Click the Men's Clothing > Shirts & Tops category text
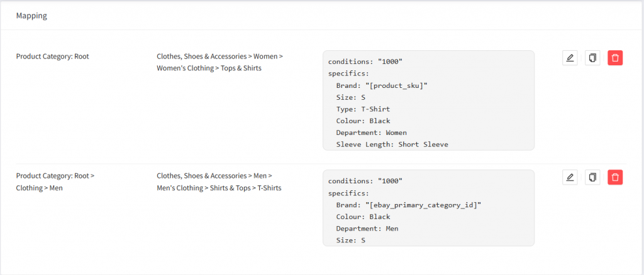Image resolution: width=644 pixels, height=275 pixels. point(218,188)
